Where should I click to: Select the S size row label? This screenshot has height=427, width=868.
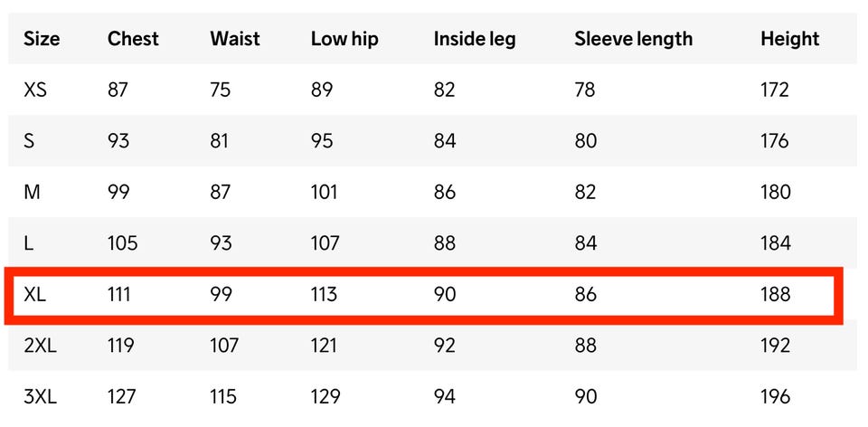[x=29, y=141]
